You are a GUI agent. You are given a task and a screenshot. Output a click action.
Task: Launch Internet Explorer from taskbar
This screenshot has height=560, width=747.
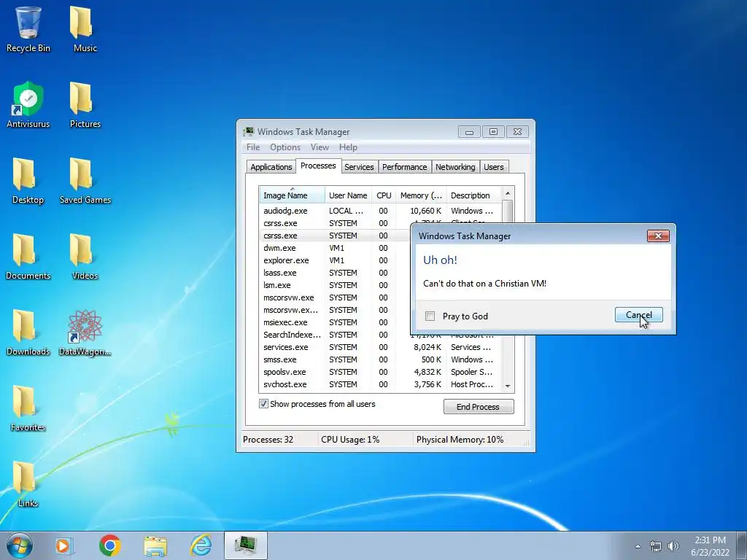(x=201, y=545)
